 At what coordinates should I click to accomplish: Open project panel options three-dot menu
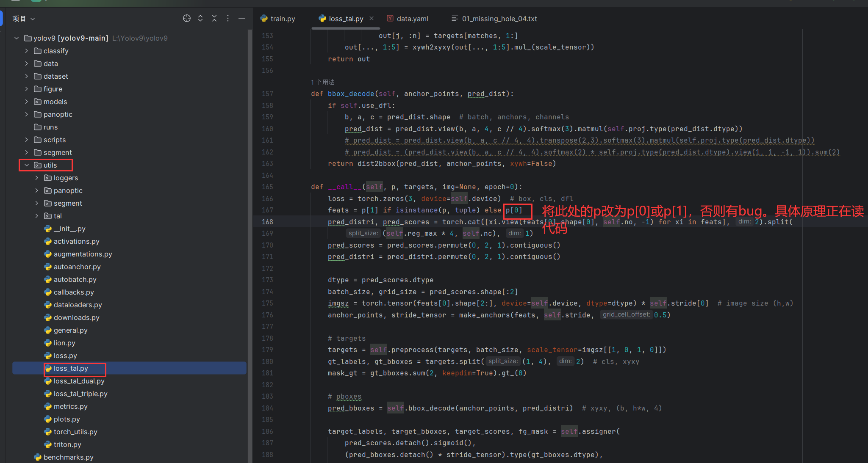(228, 18)
